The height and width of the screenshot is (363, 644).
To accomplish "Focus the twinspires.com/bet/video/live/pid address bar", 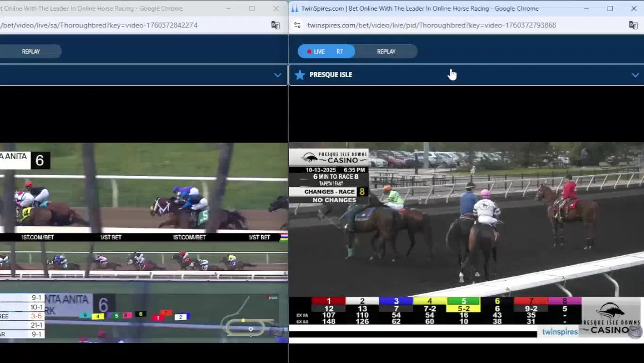I will point(432,25).
